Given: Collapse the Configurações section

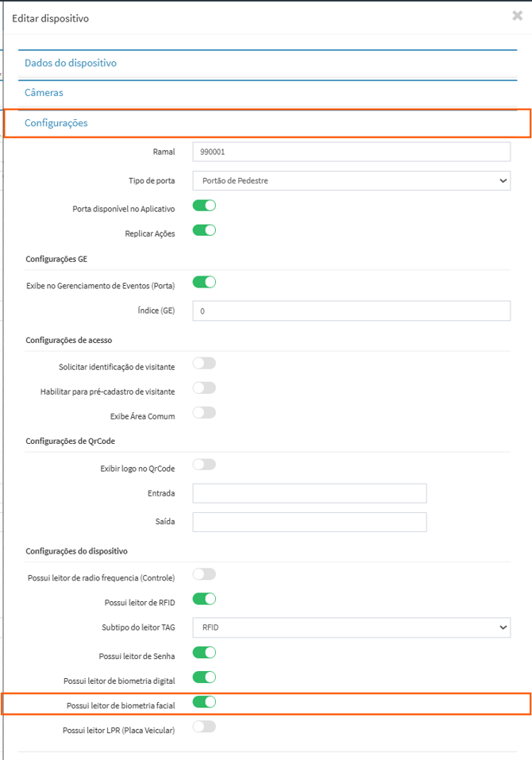Looking at the screenshot, I should point(56,123).
